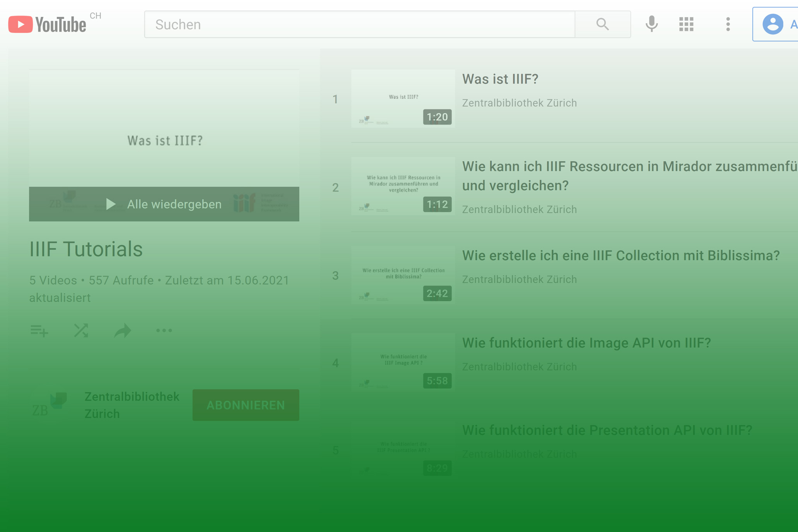Viewport: 798px width, 532px height.
Task: Open thumbnail of the Presentation API video
Action: point(403,450)
